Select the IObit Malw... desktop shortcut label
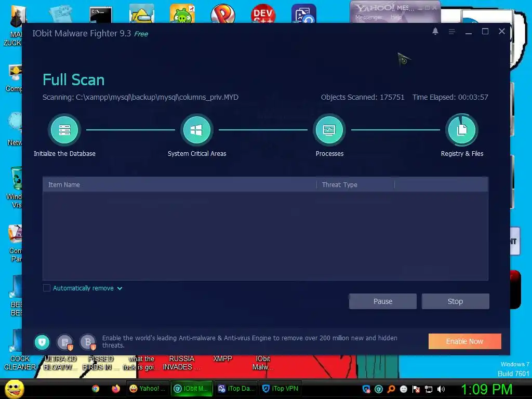The height and width of the screenshot is (399, 532). tap(262, 363)
